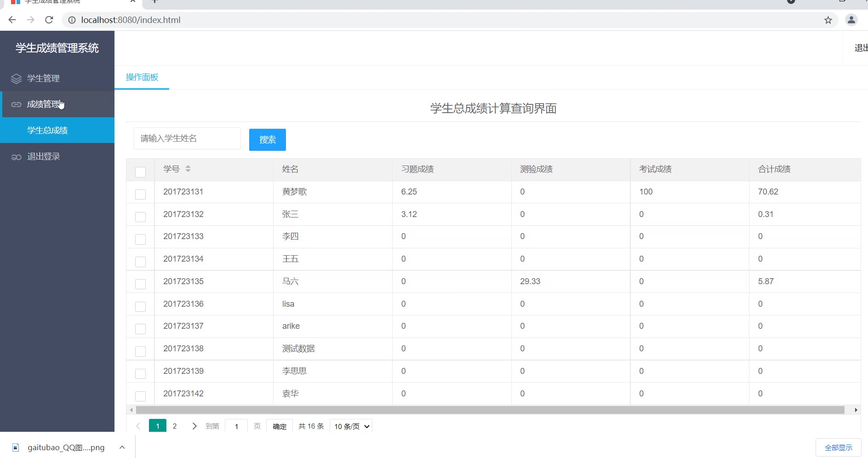Check the row for 袁华
868x458 pixels.
(140, 396)
